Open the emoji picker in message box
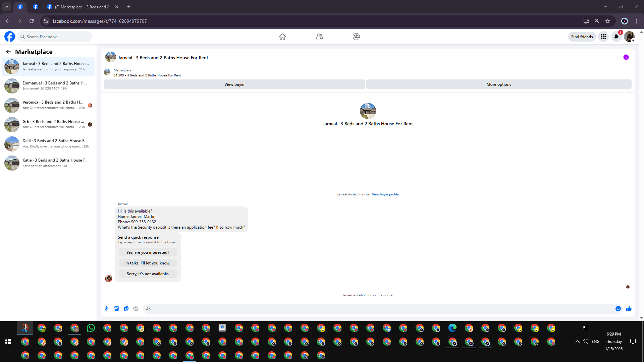Image resolution: width=644 pixels, height=362 pixels. pos(618,309)
